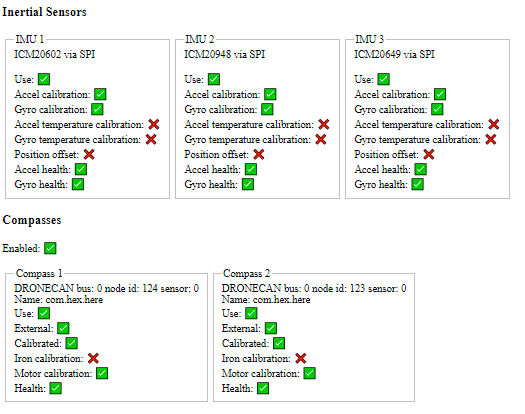Click Compass 1 Iron calibration red cross
This screenshot has height=414, width=525.
point(93,358)
